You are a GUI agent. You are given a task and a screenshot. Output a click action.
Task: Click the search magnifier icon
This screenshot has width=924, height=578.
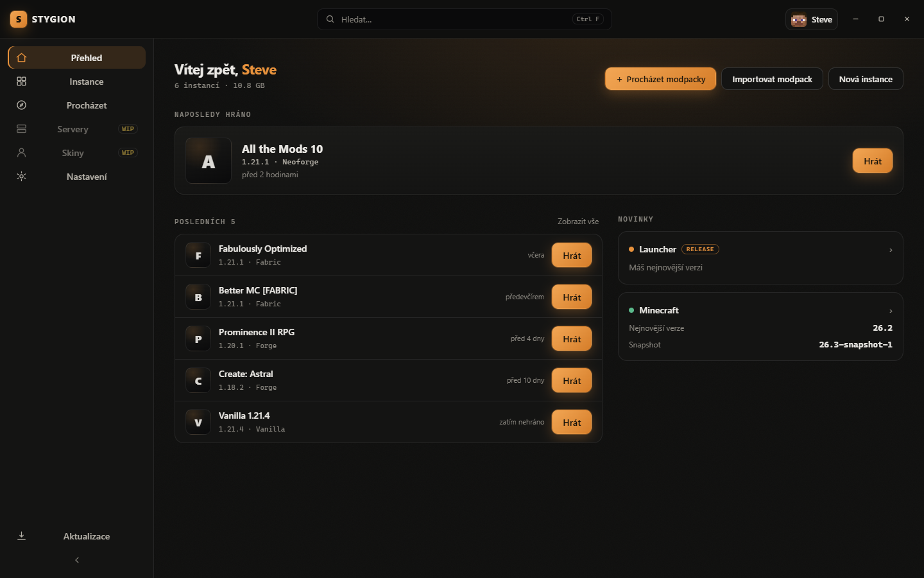click(x=330, y=19)
